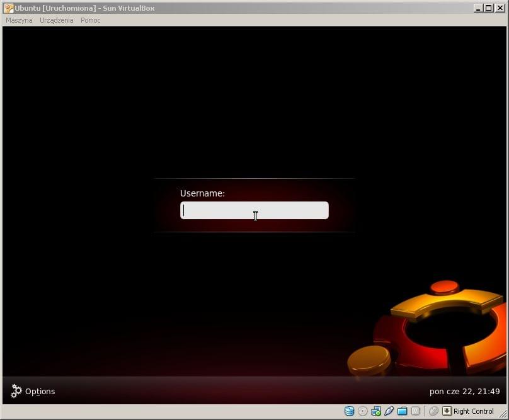Click the keyboard capture arrow icon

click(x=447, y=411)
